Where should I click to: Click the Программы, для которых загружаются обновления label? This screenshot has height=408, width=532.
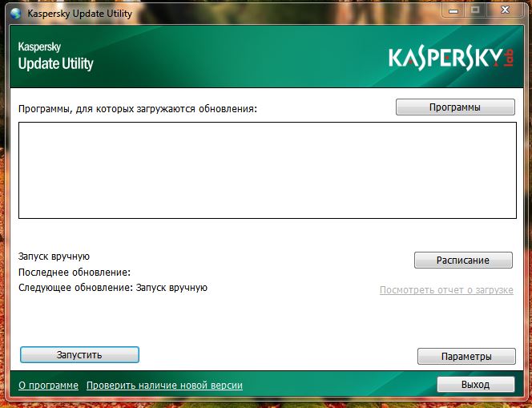pos(138,109)
